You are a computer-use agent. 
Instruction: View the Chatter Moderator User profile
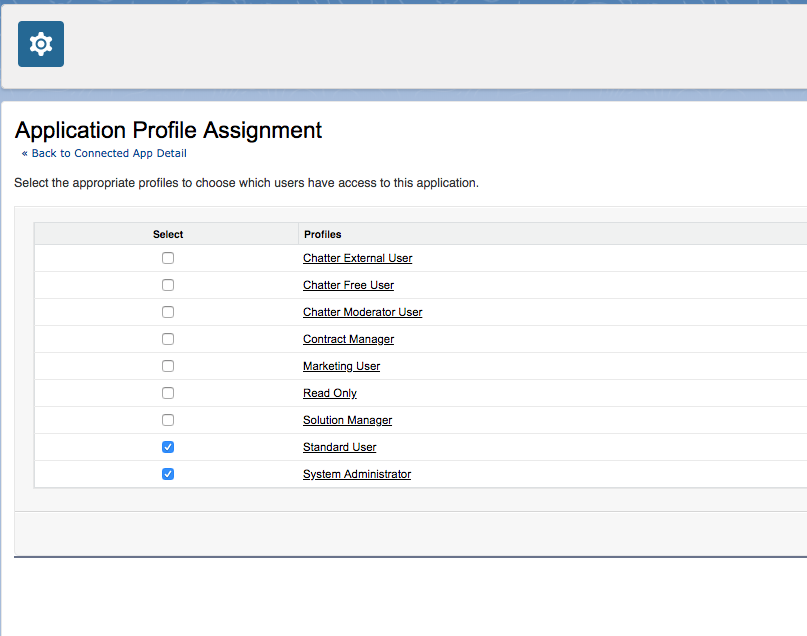[362, 312]
